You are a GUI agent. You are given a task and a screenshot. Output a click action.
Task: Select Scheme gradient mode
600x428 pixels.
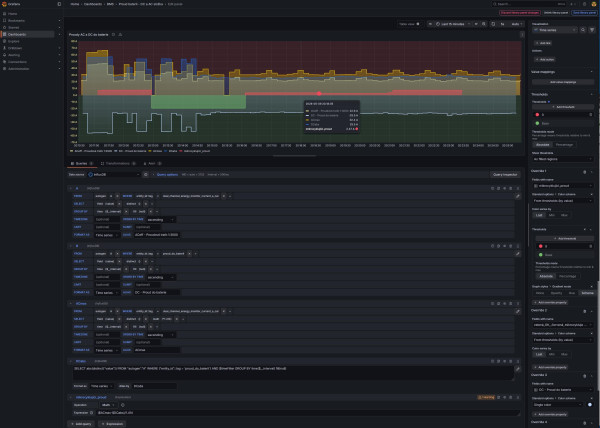587,293
